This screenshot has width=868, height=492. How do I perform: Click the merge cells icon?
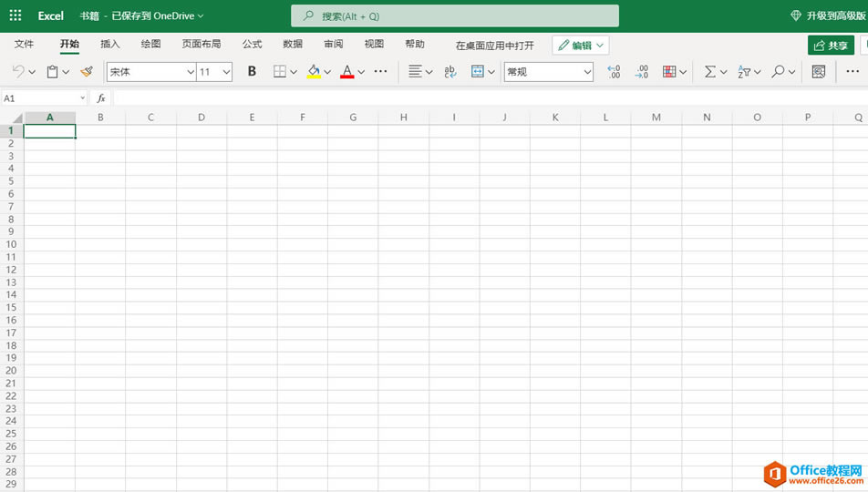pos(477,71)
